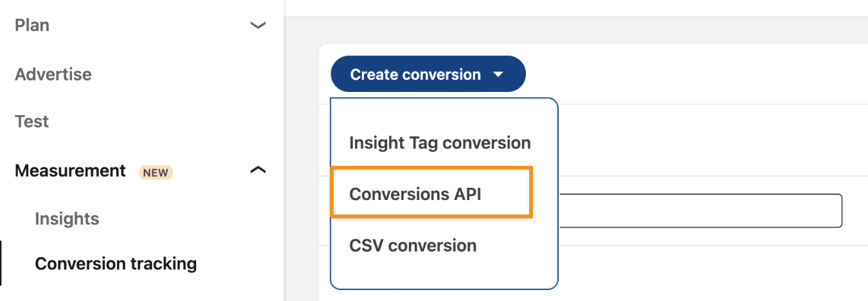This screenshot has width=868, height=301.
Task: Open the Advertise sidebar section
Action: [53, 74]
